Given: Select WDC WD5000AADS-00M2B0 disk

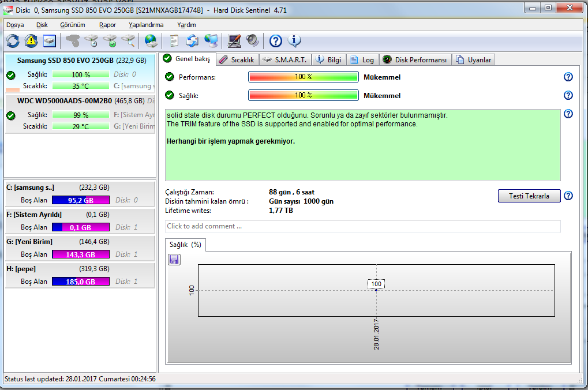Looking at the screenshot, I should (80, 114).
